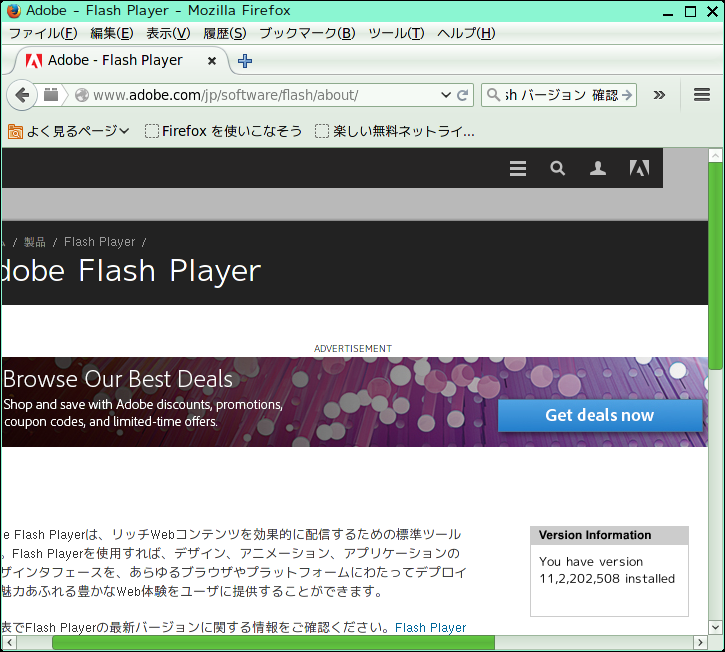Click the Adobe site user profile icon
The image size is (725, 652).
click(598, 168)
